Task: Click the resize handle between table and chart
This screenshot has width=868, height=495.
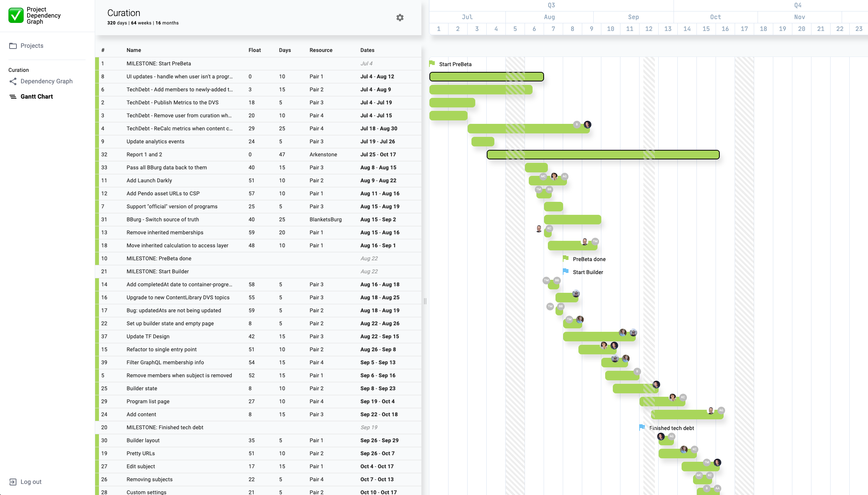Action: pyautogui.click(x=425, y=301)
